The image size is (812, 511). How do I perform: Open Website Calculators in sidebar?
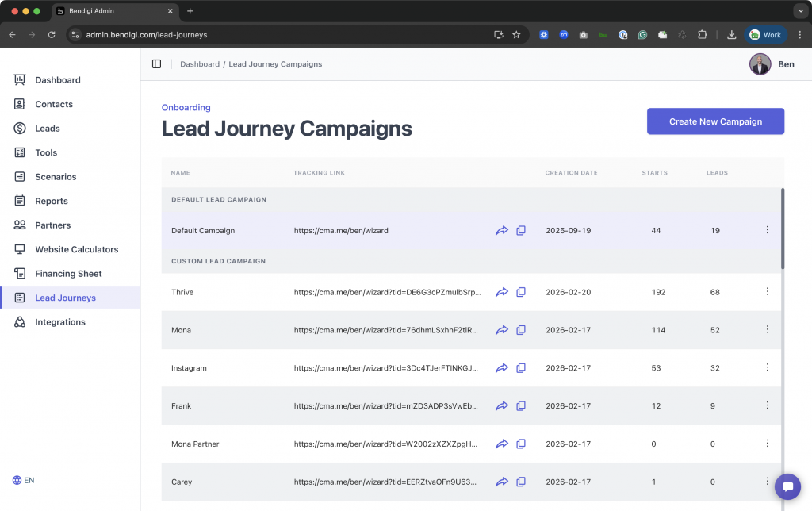(76, 249)
